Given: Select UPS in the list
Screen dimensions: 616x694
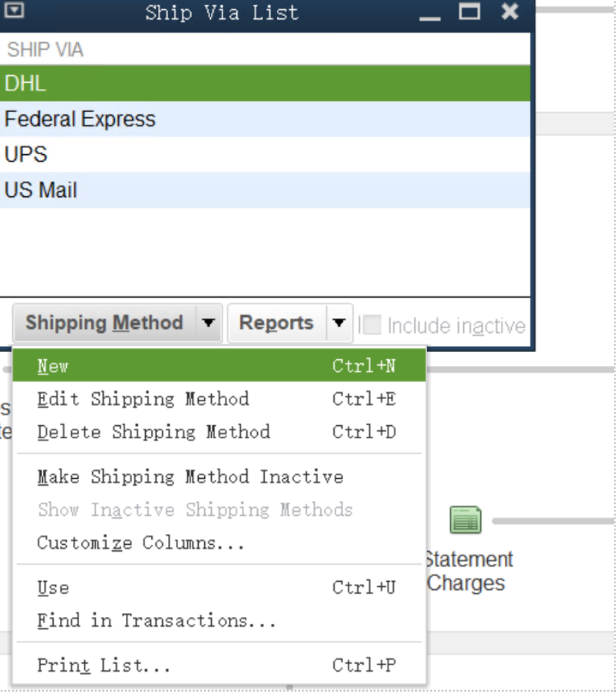Looking at the screenshot, I should (26, 154).
